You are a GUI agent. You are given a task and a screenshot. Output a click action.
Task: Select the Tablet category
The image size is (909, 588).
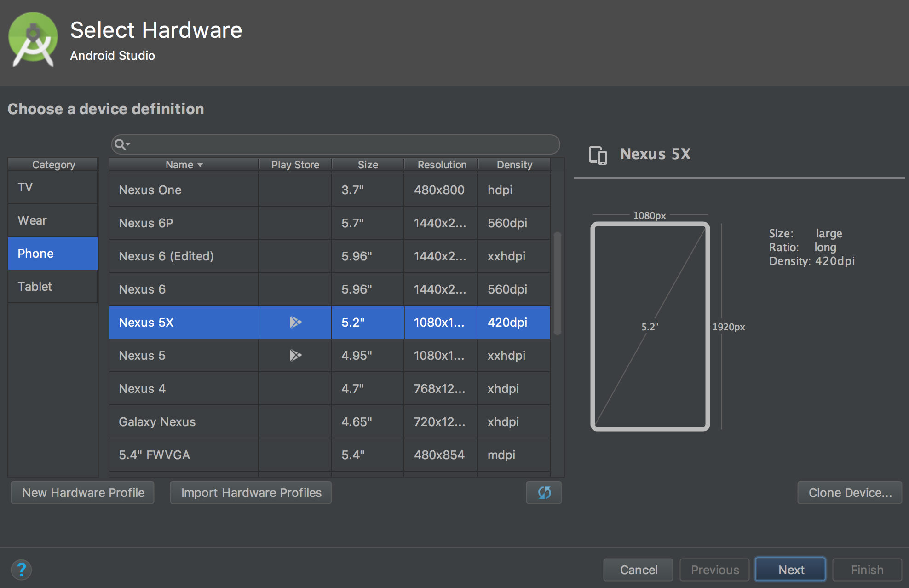[x=53, y=287]
